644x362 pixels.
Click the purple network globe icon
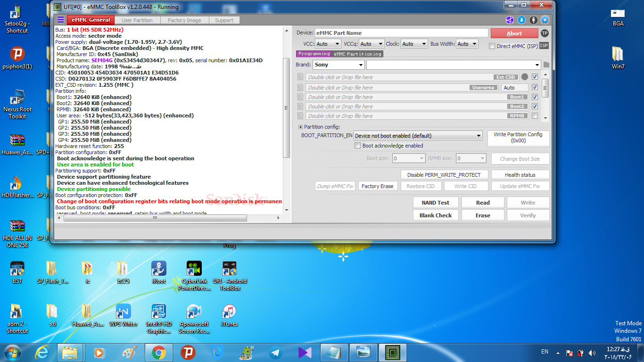tap(510, 20)
